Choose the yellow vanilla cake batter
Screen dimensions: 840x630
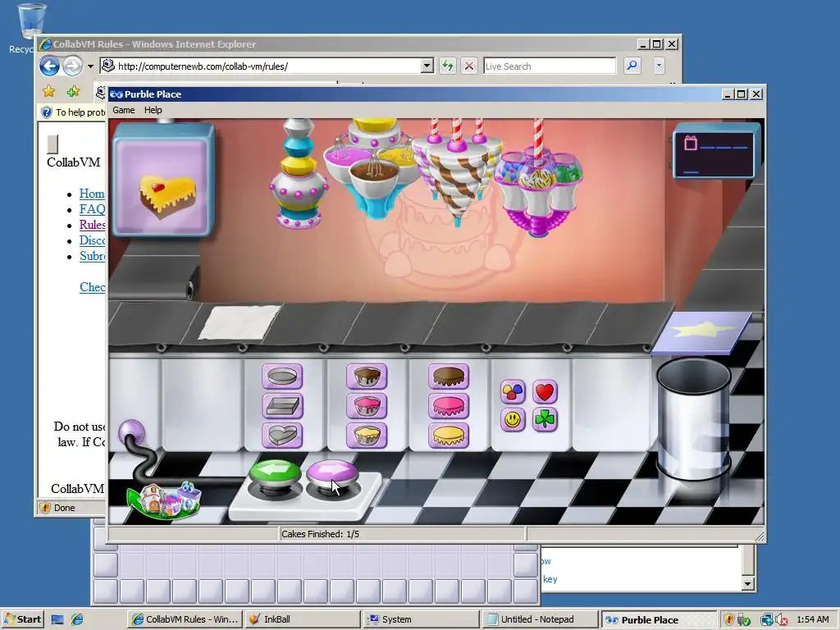click(367, 435)
